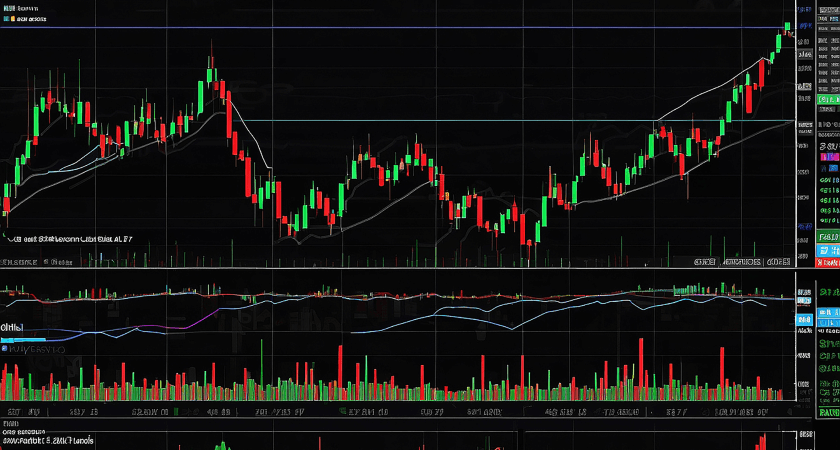Click the green highlighted box in right sidebar
The width and height of the screenshot is (840, 450).
[827, 100]
